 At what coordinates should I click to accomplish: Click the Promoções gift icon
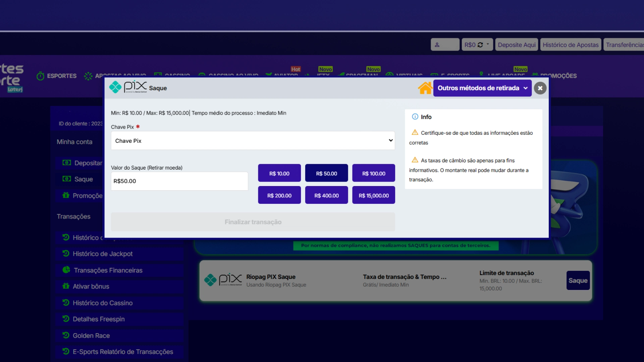[x=66, y=195]
